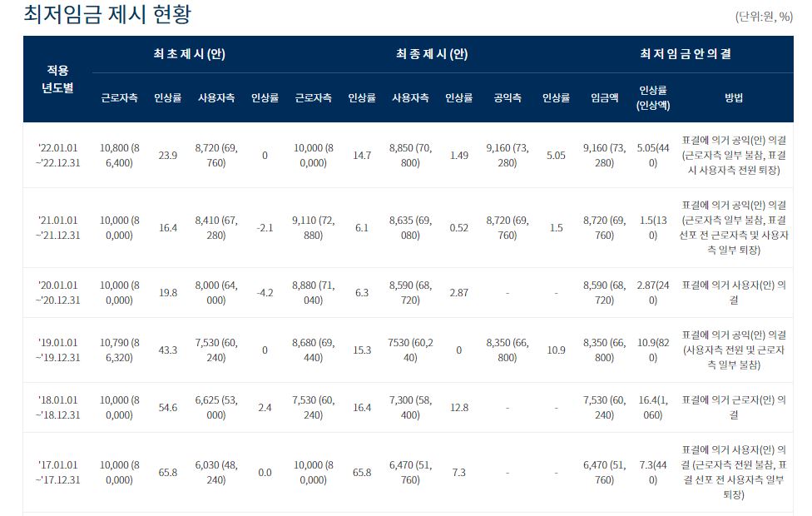Screen dimensions: 812x516
Task: Click the 임금액 column header
Action: [x=604, y=97]
